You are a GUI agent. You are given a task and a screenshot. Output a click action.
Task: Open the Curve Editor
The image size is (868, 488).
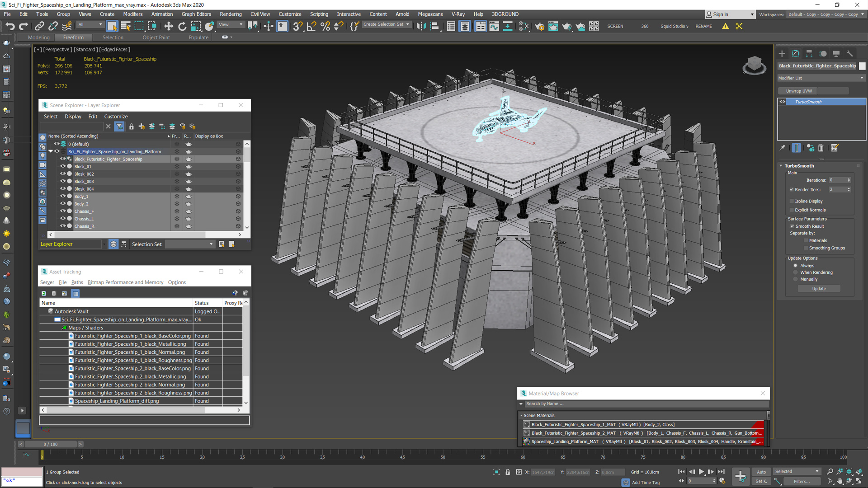click(x=494, y=26)
